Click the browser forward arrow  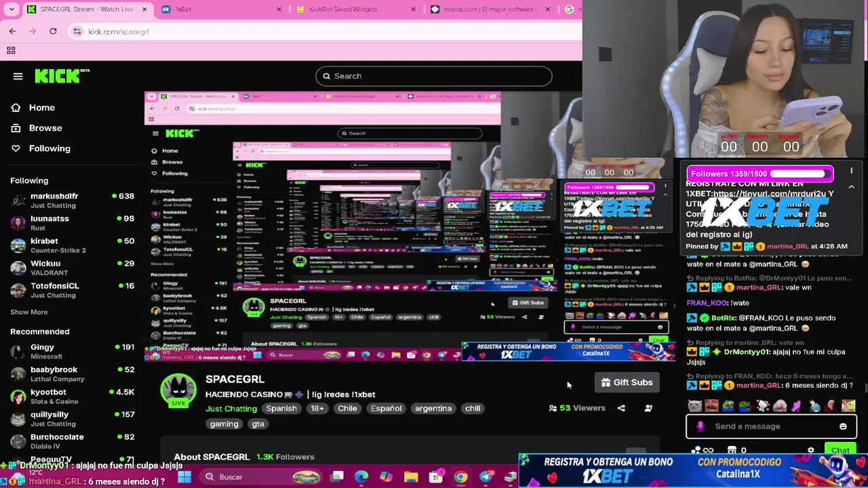click(x=33, y=31)
